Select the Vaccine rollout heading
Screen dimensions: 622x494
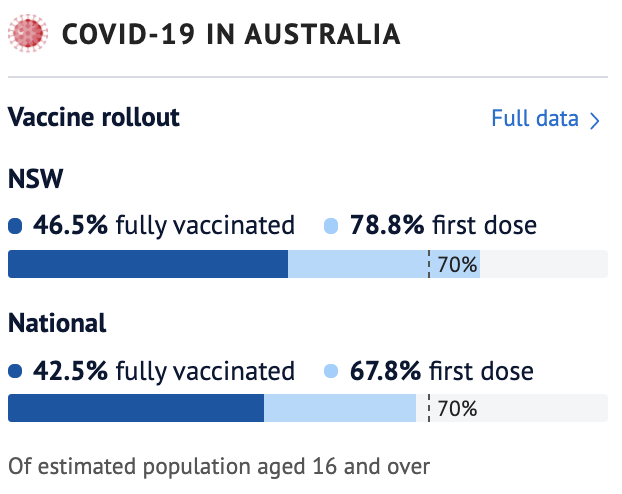coord(94,117)
